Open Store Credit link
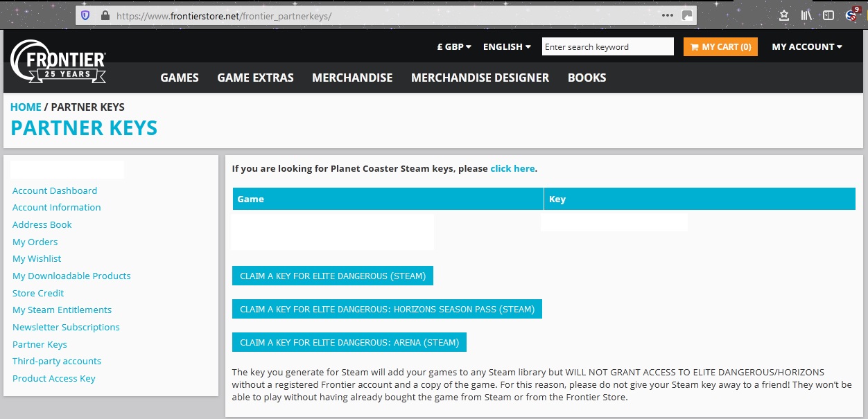The image size is (868, 419). click(x=38, y=293)
